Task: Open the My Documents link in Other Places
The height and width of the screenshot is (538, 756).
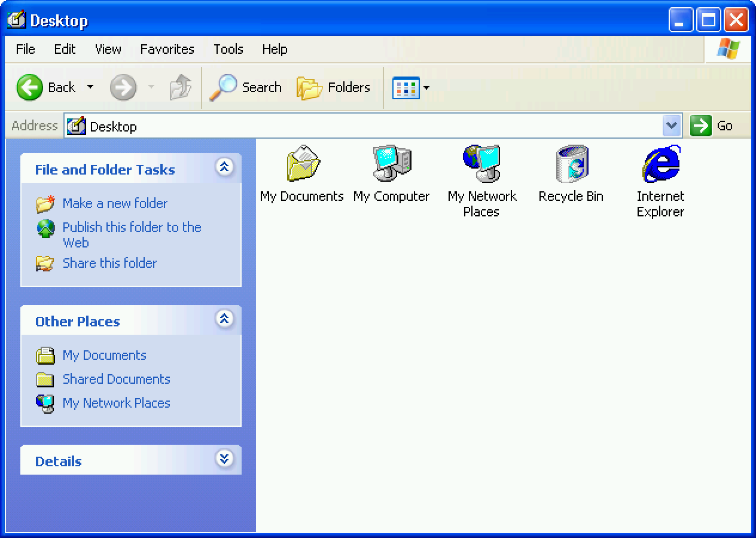Action: click(x=104, y=355)
